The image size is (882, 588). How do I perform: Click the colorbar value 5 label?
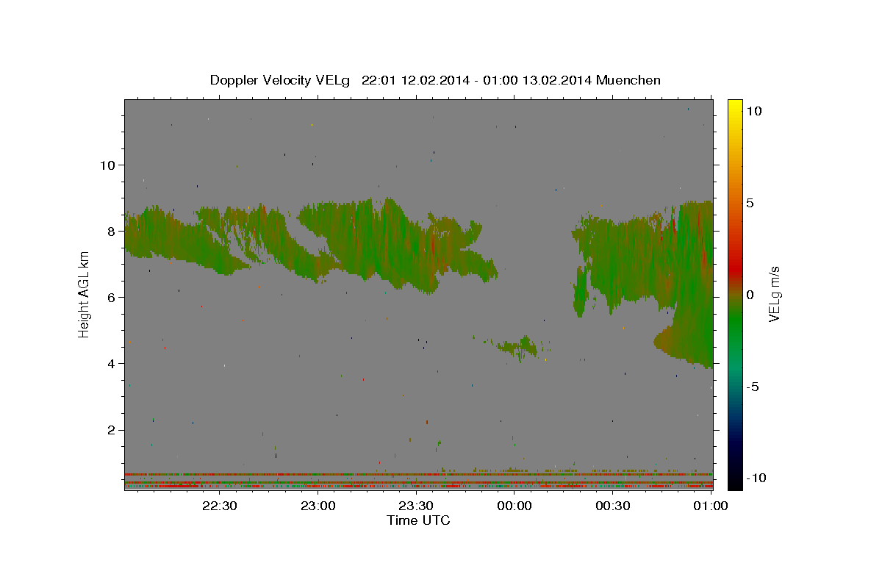point(749,203)
